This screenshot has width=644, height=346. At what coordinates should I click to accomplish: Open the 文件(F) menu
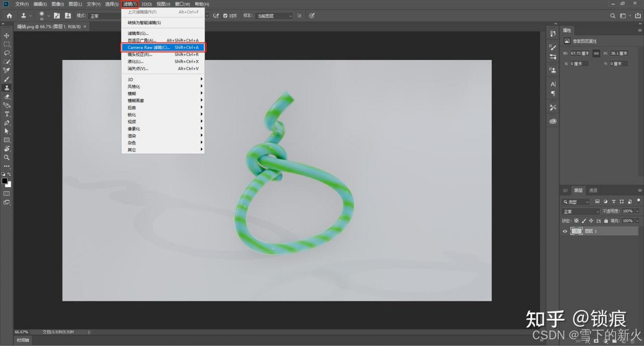pos(22,4)
